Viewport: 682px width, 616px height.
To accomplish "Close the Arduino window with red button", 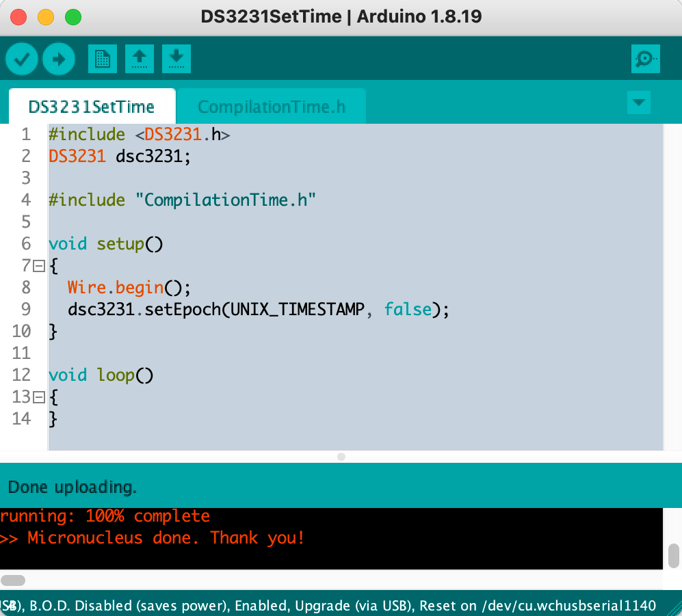I will pos(18,17).
